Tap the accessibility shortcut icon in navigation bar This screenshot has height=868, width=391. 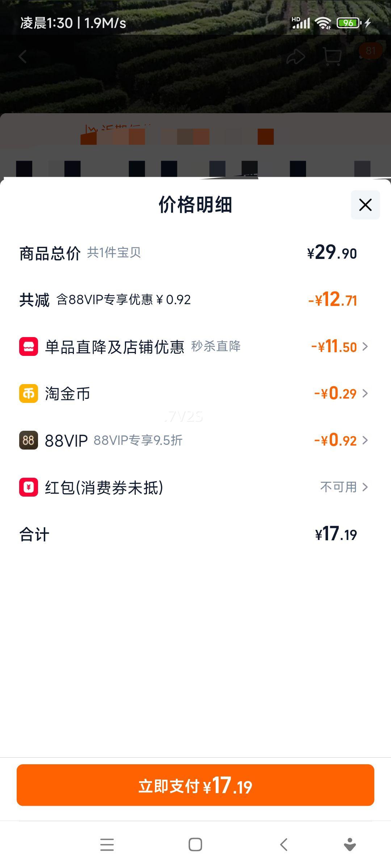[x=350, y=844]
